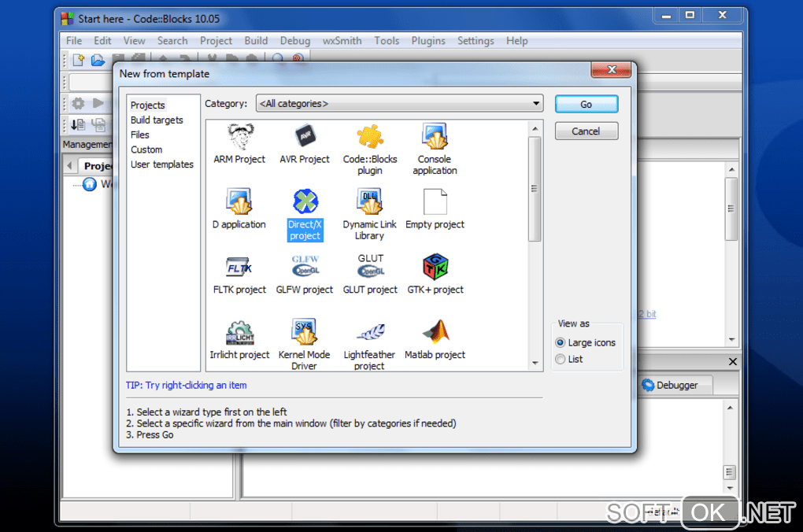Select Files wizard type
Image resolution: width=803 pixels, height=532 pixels.
[140, 135]
